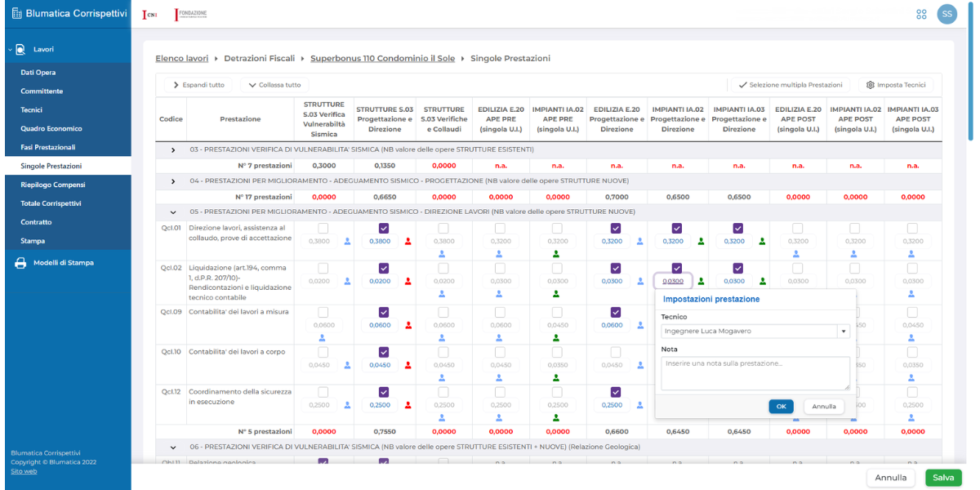Screen dimensions: 980x490
Task: Open the SS user avatar menu
Action: 947,14
